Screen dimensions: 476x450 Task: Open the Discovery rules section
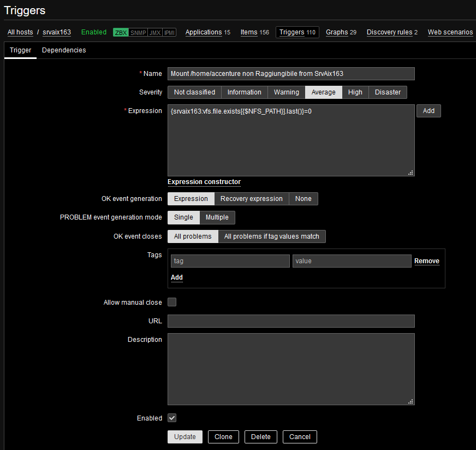[390, 32]
